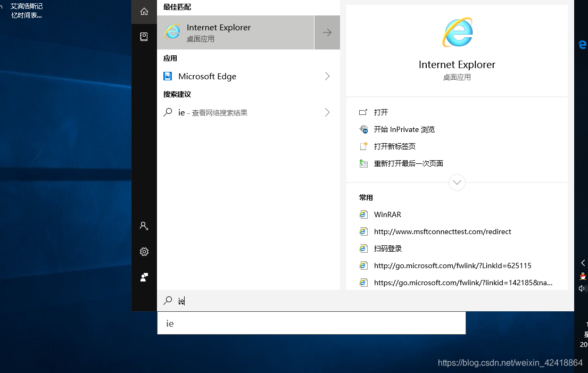588x373 pixels.
Task: Click the search magnifier icon in search box
Action: pyautogui.click(x=168, y=300)
